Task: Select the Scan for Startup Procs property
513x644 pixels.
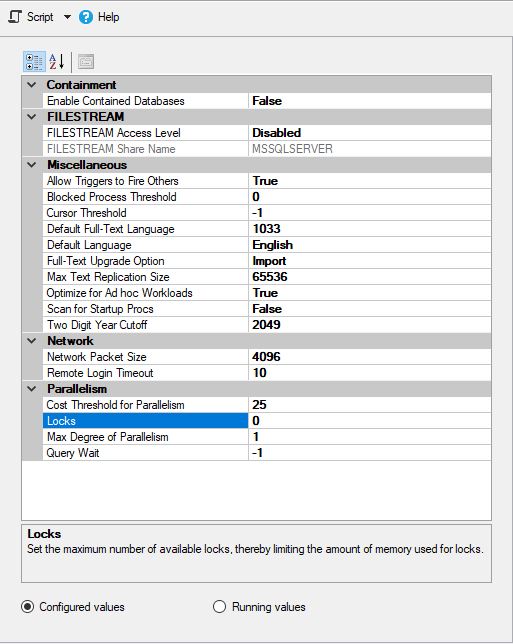Action: click(x=145, y=309)
